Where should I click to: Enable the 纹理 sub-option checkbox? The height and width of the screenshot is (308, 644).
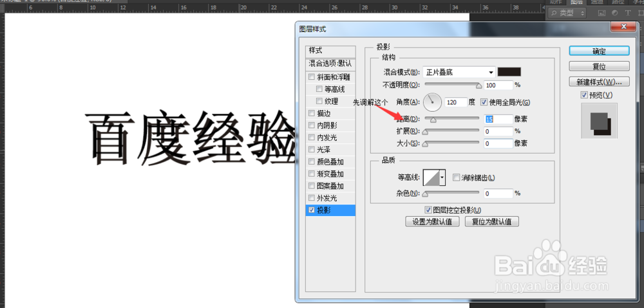(319, 102)
